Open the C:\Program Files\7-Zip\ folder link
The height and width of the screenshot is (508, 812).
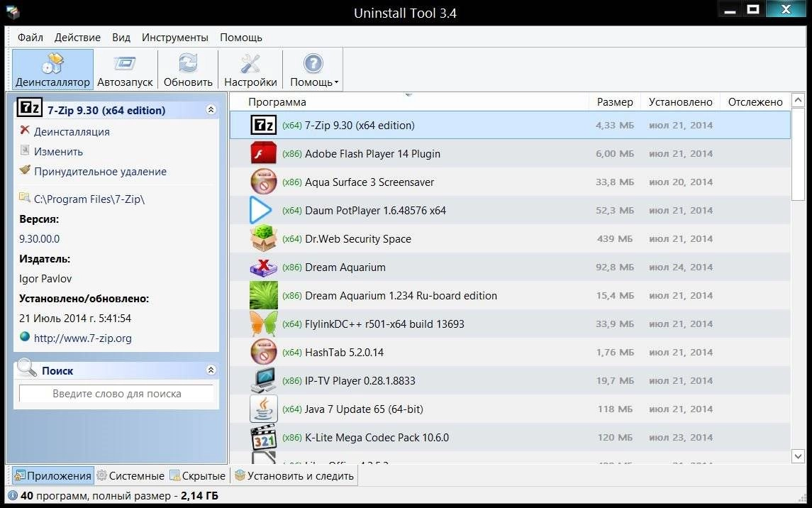(x=89, y=199)
